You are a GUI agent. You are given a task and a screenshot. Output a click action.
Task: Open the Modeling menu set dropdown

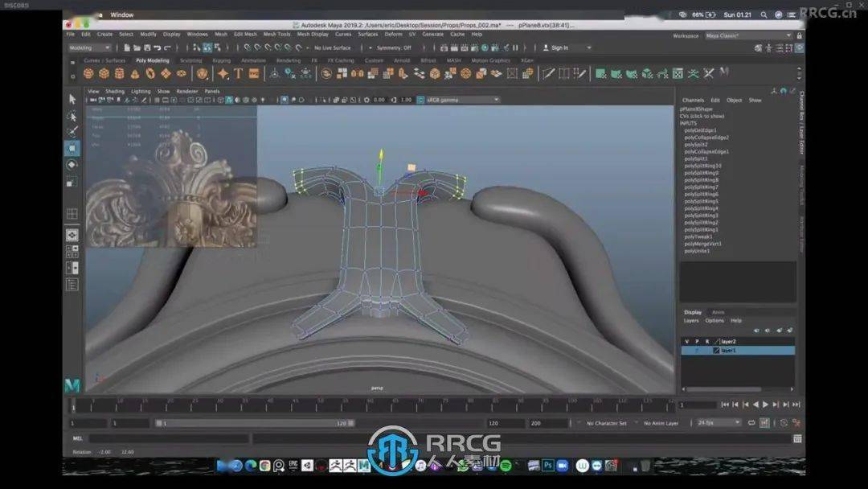click(x=90, y=48)
